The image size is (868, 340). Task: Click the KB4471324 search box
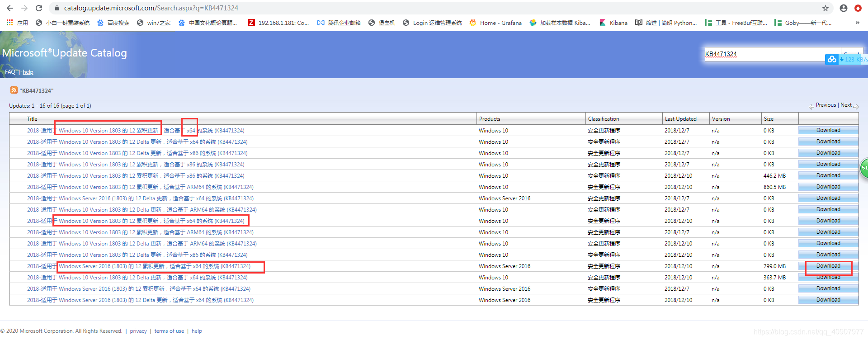pos(772,54)
